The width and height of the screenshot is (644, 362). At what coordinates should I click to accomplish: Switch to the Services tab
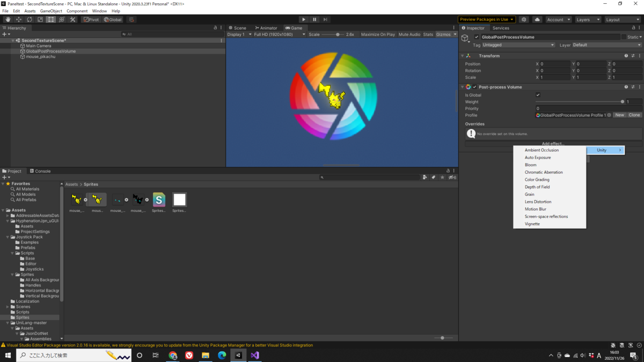(501, 28)
